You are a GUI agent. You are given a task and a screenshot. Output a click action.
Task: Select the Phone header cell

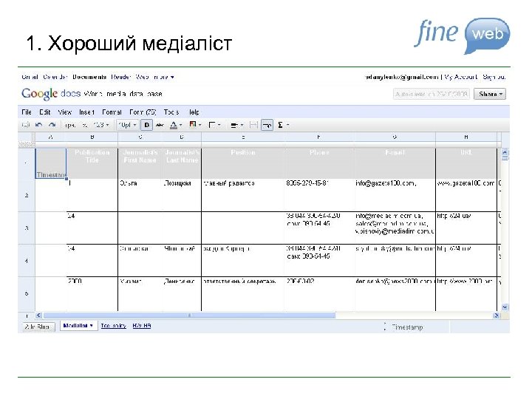[319, 163]
